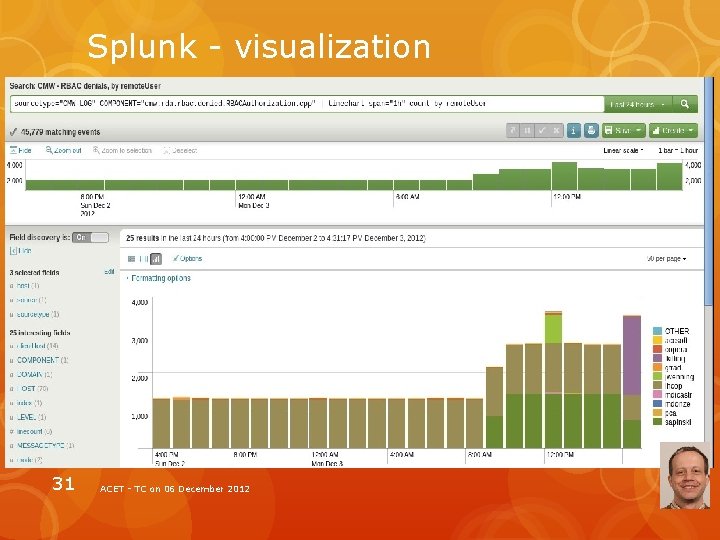Select the linecount field
Image resolution: width=720 pixels, height=540 pixels.
pos(34,431)
